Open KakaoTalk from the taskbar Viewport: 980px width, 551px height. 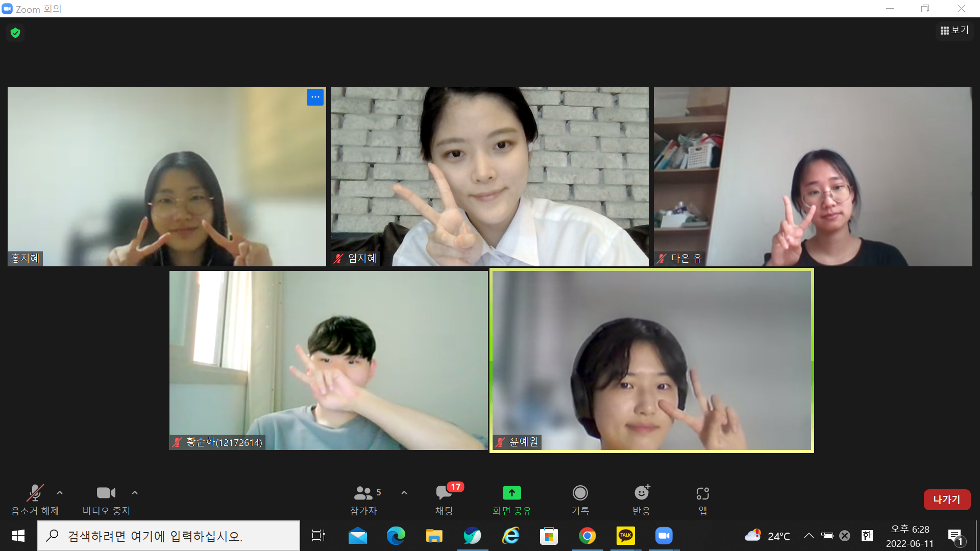tap(625, 536)
